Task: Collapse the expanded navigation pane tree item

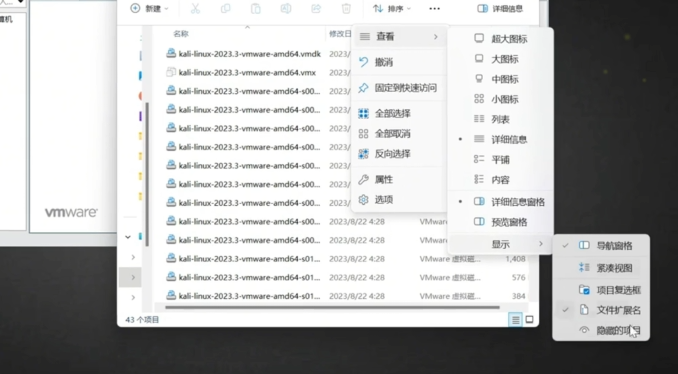Action: click(128, 237)
